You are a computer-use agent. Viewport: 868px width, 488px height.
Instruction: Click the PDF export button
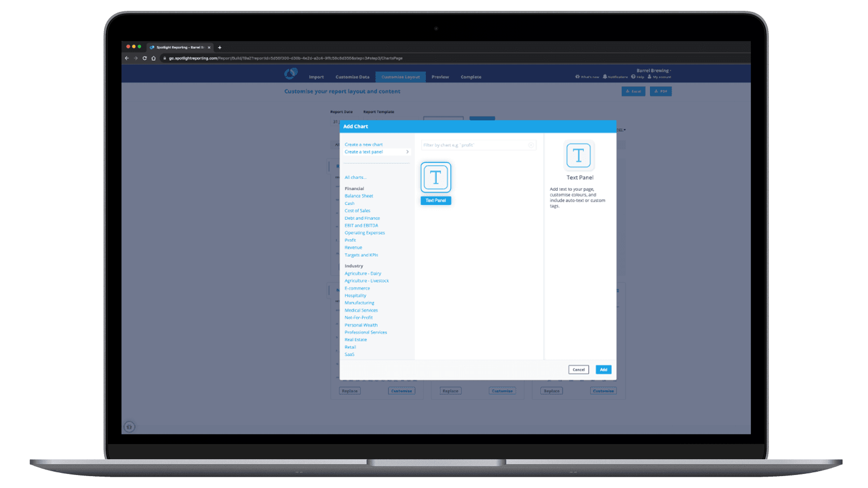pyautogui.click(x=661, y=91)
